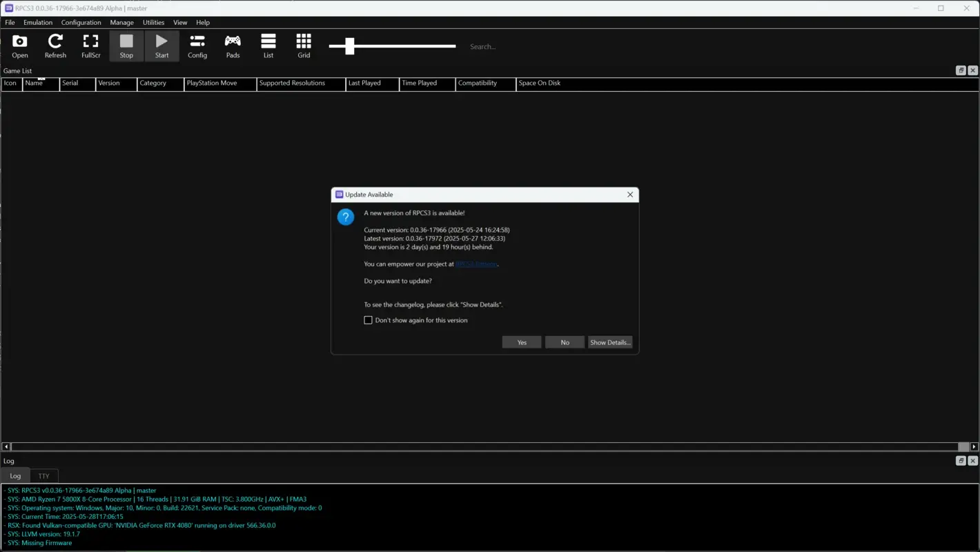Screen dimensions: 980x552
Task: Start emulation with the Start icon
Action: pos(161,46)
